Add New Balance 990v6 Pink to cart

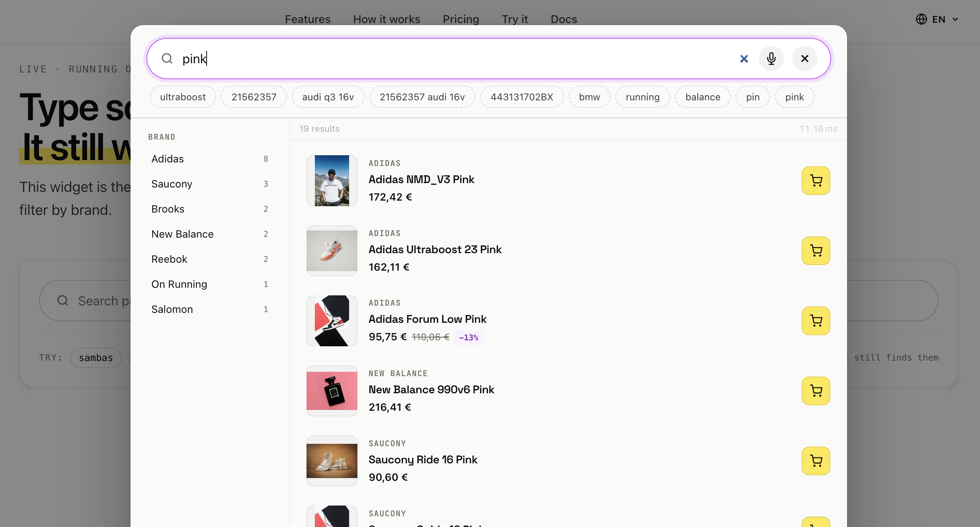pyautogui.click(x=816, y=391)
